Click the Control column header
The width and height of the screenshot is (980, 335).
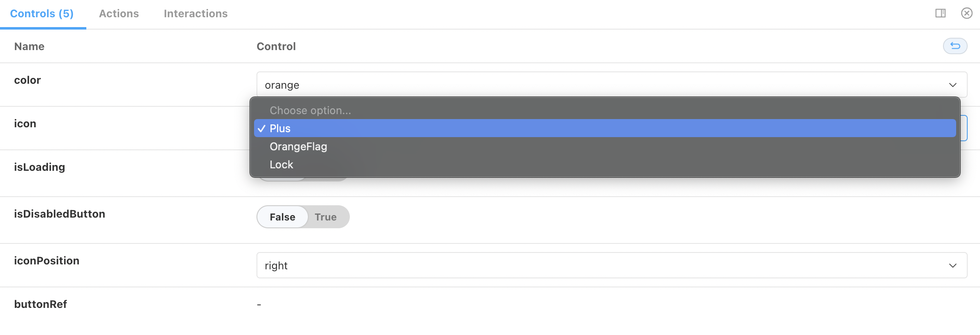click(x=276, y=46)
